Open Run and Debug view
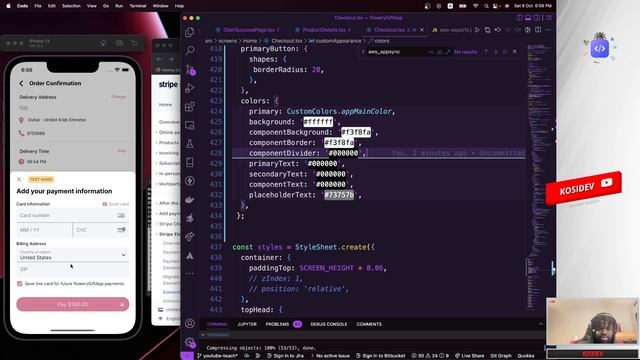Screen dimensions: 640x360 [x=190, y=88]
